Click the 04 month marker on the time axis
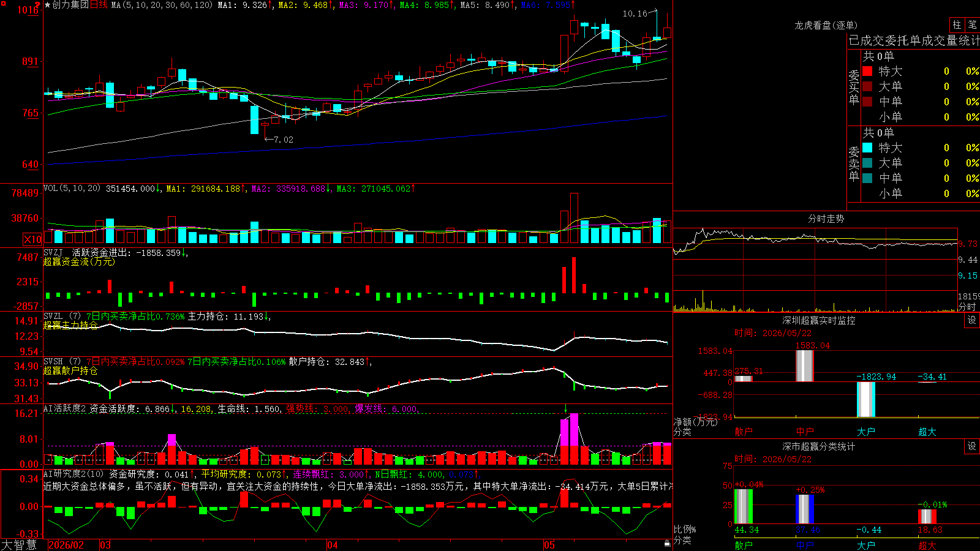This screenshot has width=980, height=551. pyautogui.click(x=333, y=545)
